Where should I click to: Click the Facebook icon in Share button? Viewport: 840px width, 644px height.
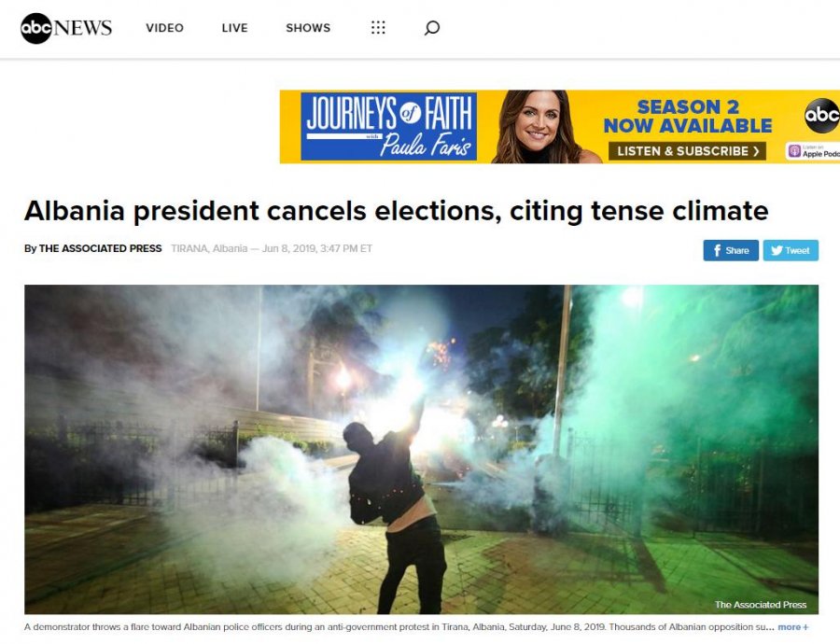click(717, 250)
